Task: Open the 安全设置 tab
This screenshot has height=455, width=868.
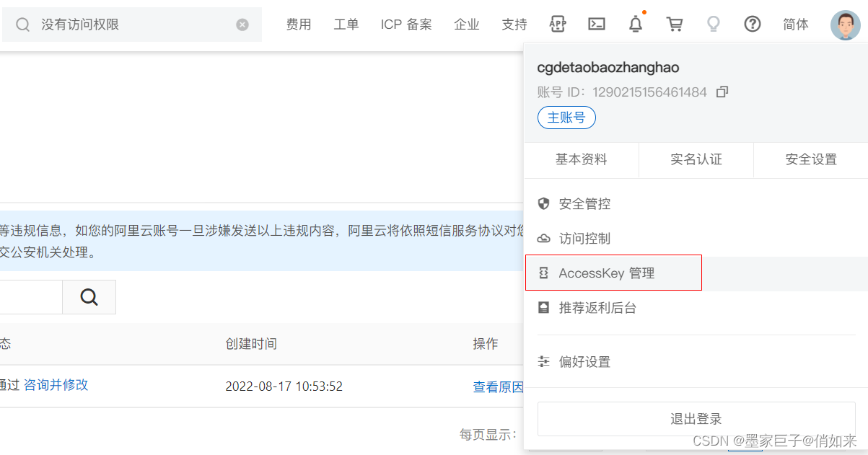Action: [811, 159]
